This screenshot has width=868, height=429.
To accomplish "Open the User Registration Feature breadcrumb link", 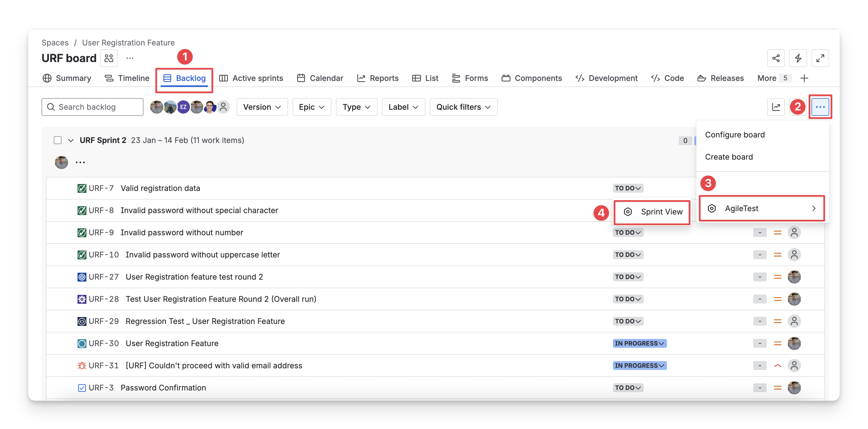I will 129,43.
